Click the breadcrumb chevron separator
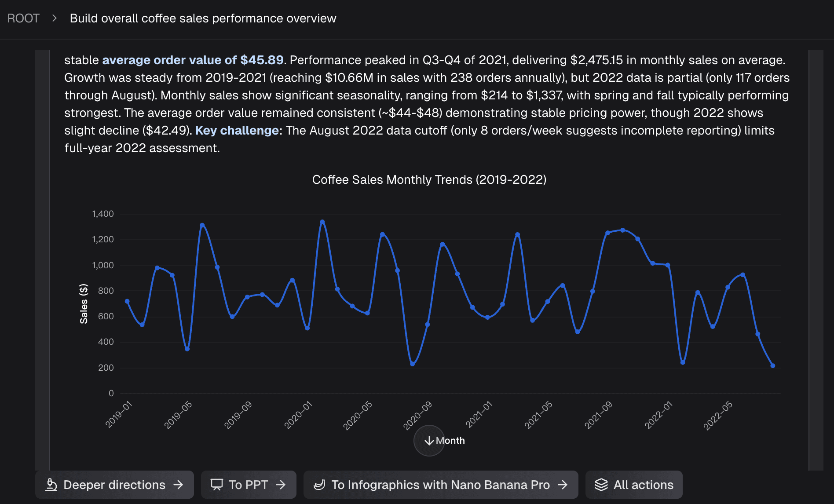The height and width of the screenshot is (504, 834). pyautogui.click(x=55, y=18)
